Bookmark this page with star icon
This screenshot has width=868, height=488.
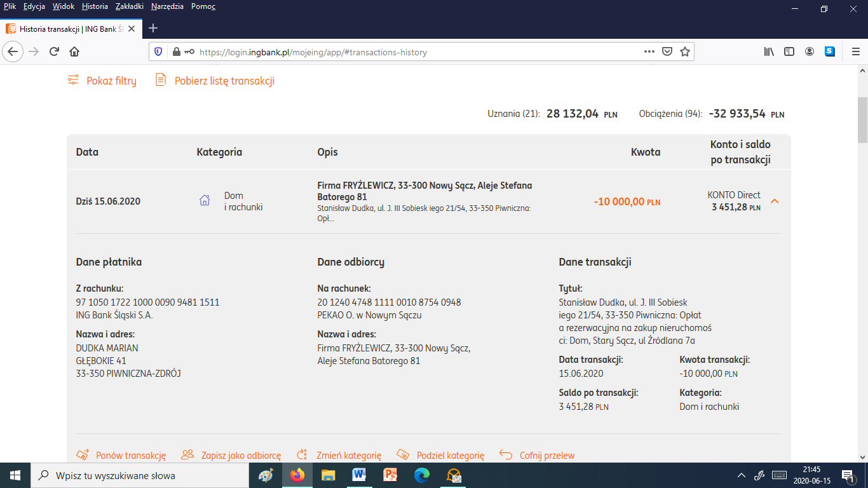684,51
